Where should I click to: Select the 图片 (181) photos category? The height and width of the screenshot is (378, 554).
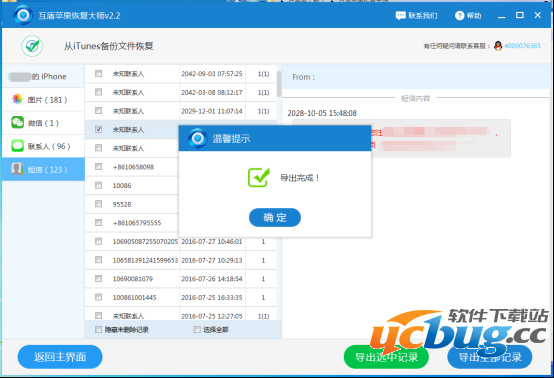pos(43,100)
